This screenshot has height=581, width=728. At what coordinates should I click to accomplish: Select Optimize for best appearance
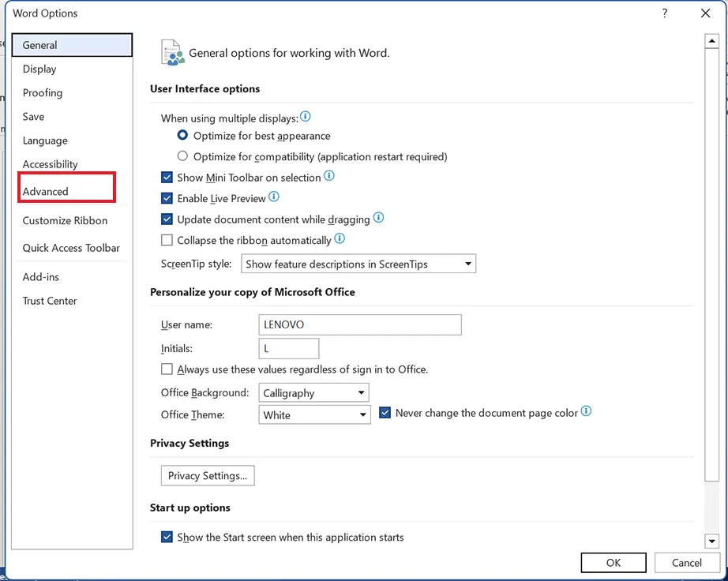(x=182, y=135)
